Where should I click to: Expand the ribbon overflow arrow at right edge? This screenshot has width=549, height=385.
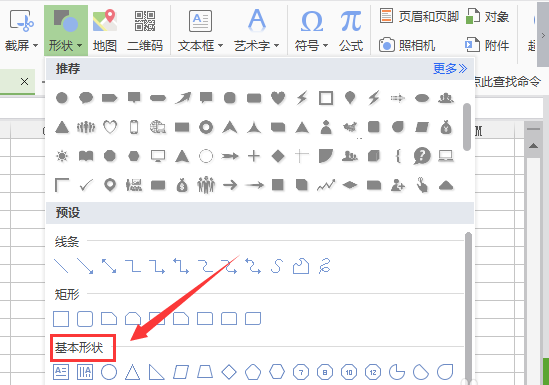pyautogui.click(x=543, y=35)
